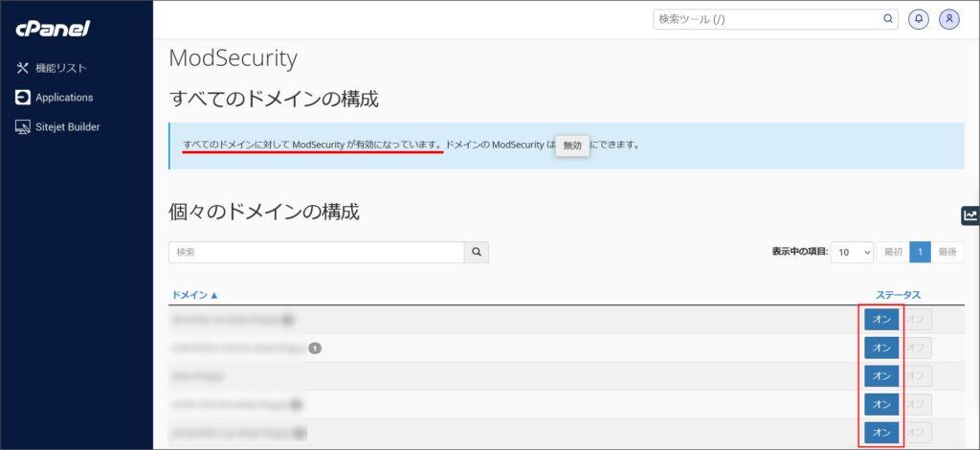Screen dimensions: 980x450
Task: Go to the 最初 page
Action: pos(893,252)
